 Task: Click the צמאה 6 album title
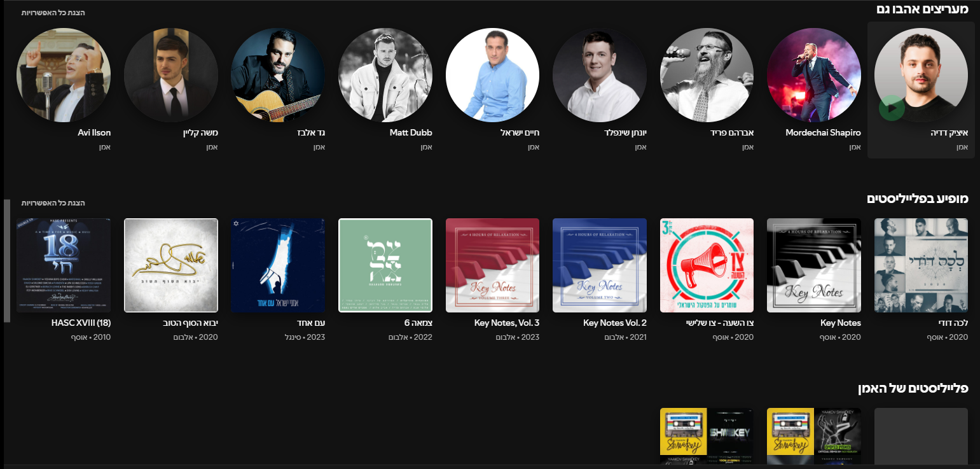coord(418,323)
